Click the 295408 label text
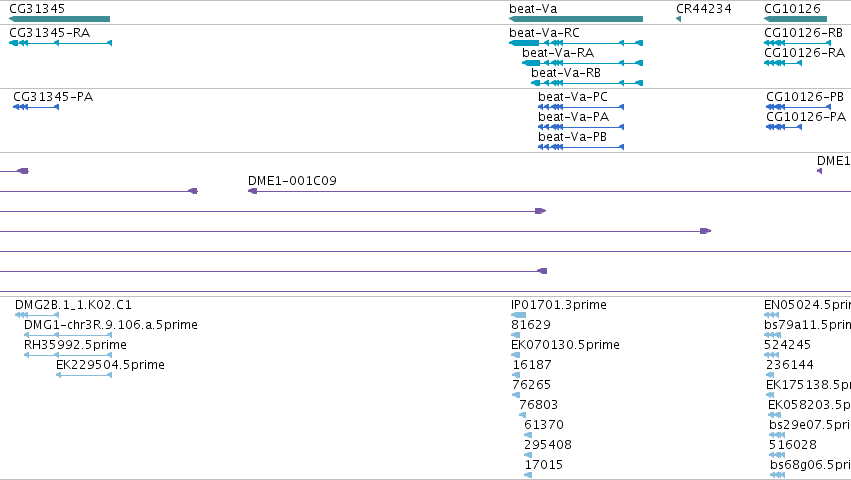Image resolution: width=851 pixels, height=480 pixels. tap(548, 445)
